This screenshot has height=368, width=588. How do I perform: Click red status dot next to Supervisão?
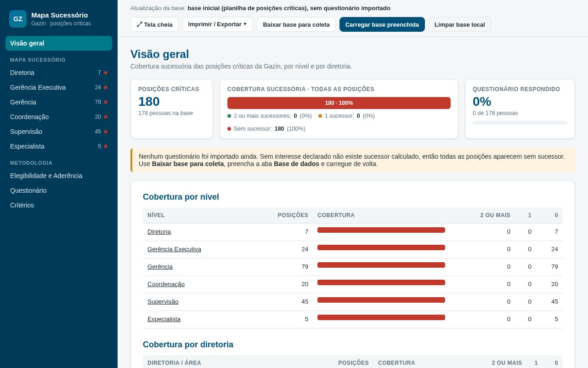click(106, 132)
